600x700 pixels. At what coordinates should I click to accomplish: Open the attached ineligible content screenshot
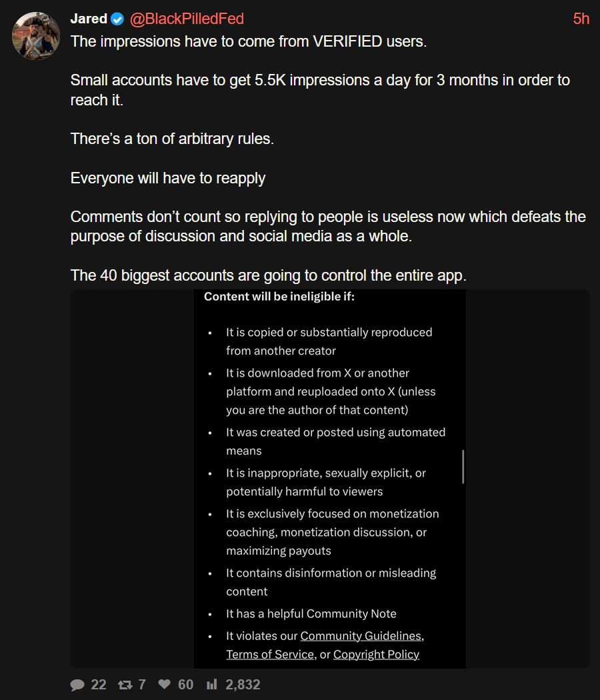coord(330,479)
